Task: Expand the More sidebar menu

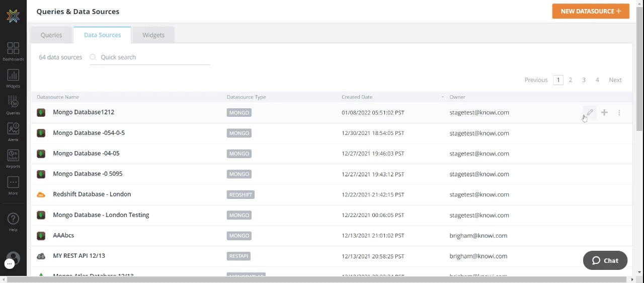Action: point(13,185)
